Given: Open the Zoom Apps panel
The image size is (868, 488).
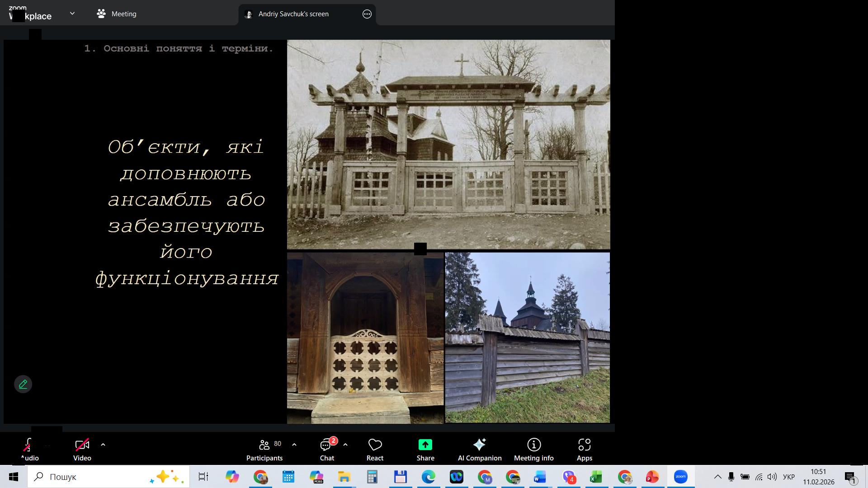Looking at the screenshot, I should click(x=584, y=448).
